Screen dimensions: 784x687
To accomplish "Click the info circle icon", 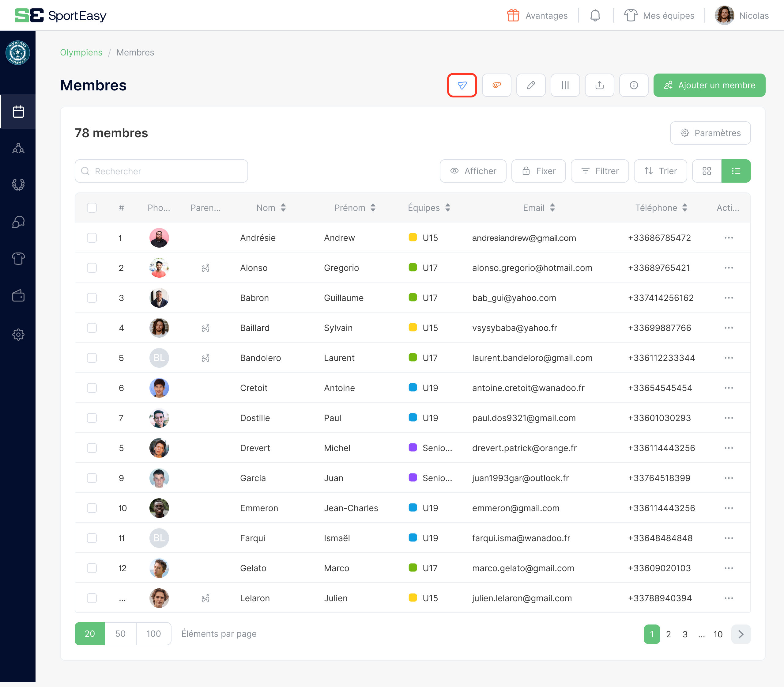I will (633, 85).
